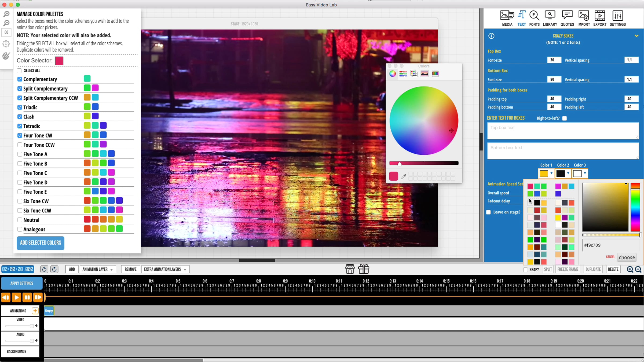Click the timeline zoom-in magnifier icon
The image size is (644, 362).
click(x=630, y=269)
